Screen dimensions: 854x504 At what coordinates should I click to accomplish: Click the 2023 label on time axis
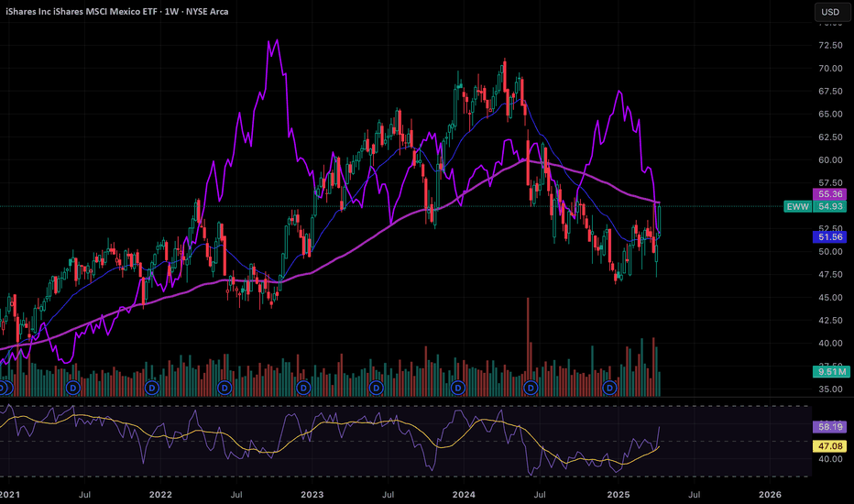coord(312,495)
